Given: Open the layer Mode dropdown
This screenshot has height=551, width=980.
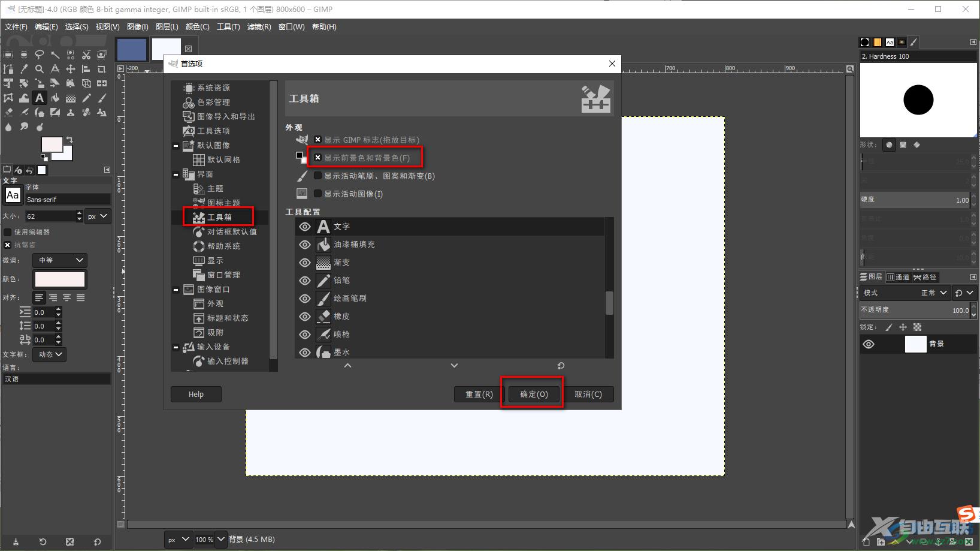Looking at the screenshot, I should [x=905, y=293].
